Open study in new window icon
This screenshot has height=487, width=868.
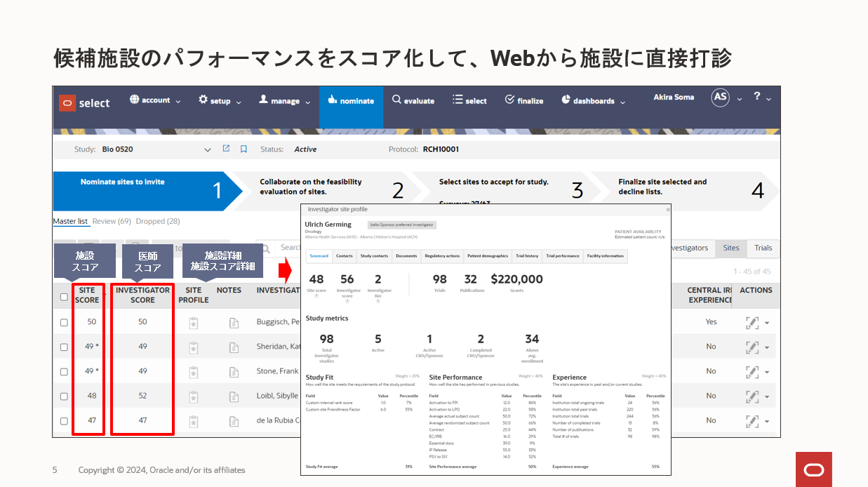[x=226, y=149]
